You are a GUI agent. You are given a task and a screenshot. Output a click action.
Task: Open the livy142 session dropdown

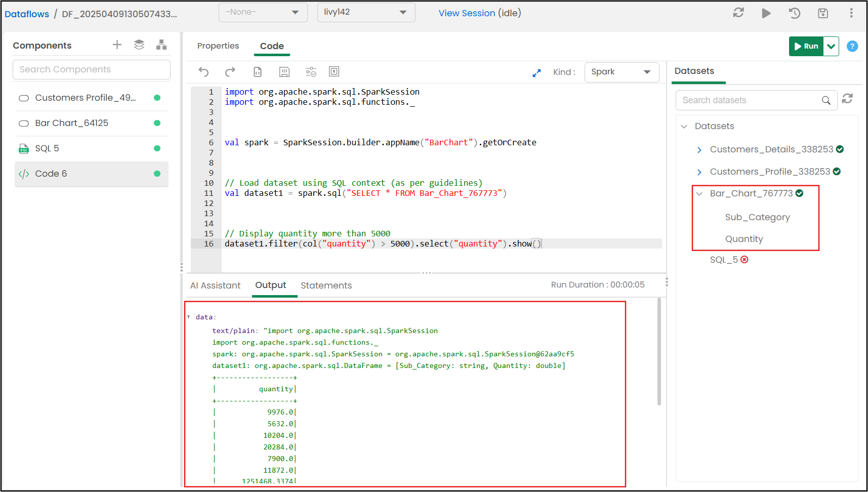pyautogui.click(x=366, y=12)
